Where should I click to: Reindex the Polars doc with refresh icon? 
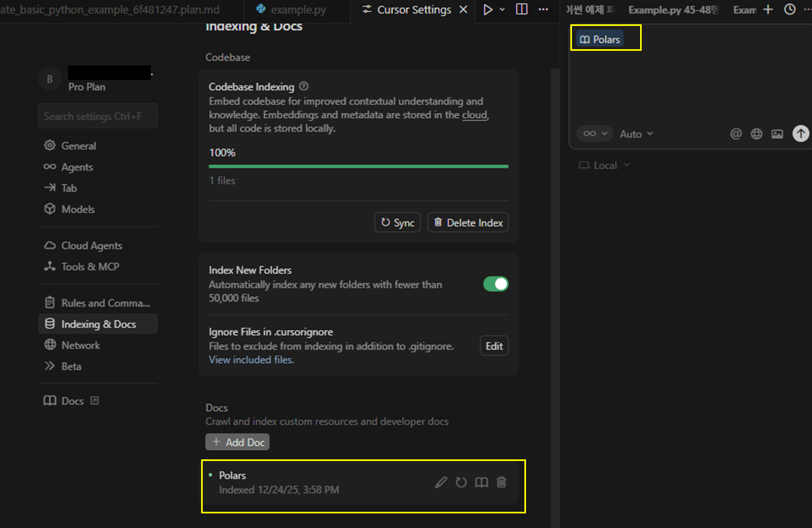pos(461,482)
